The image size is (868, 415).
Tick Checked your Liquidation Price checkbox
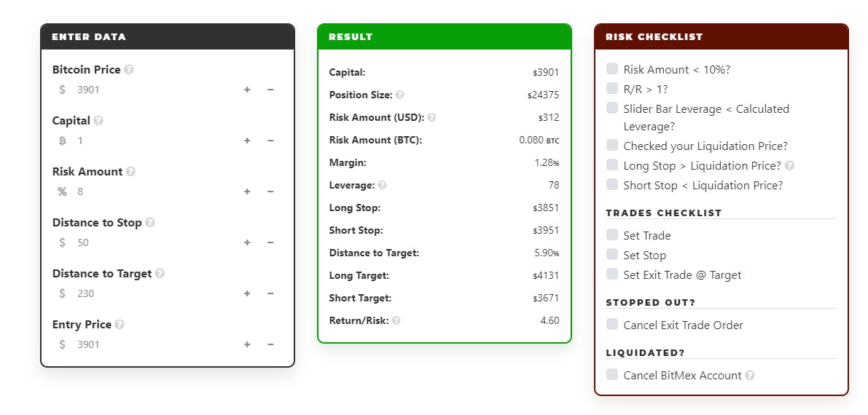(x=612, y=146)
